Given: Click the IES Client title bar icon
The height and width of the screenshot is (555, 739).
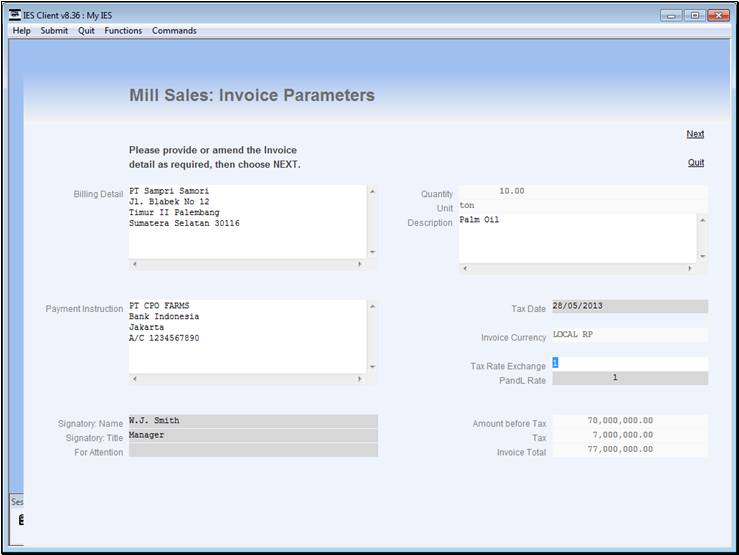Looking at the screenshot, I should click(15, 15).
